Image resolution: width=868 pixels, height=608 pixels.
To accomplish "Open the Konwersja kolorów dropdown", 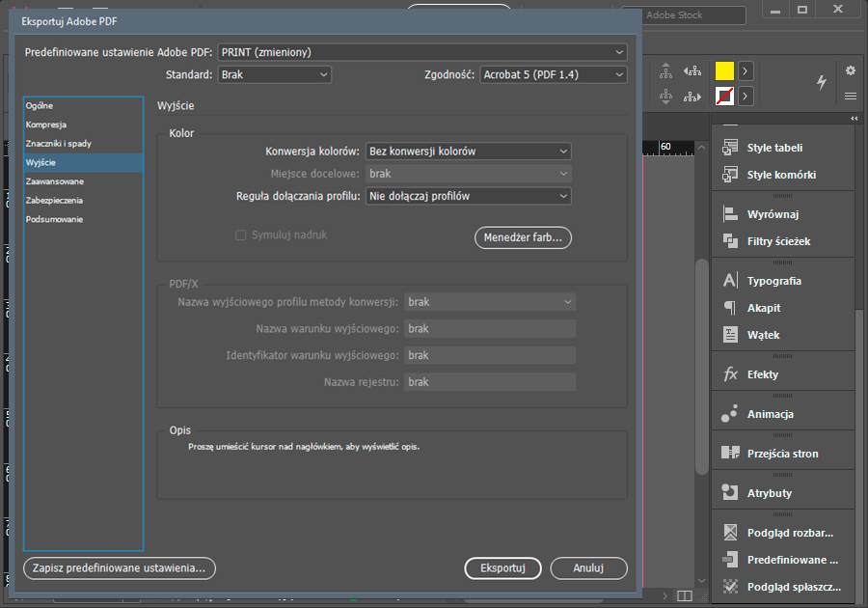I will pos(469,152).
